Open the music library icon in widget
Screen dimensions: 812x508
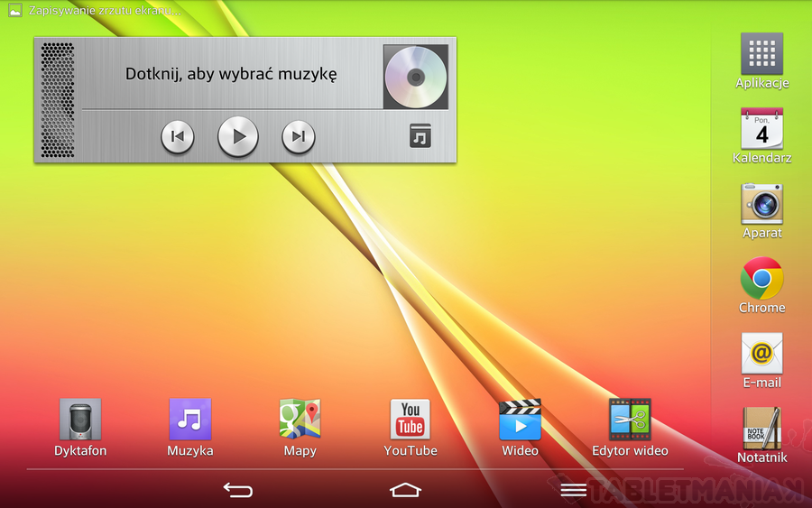(420, 135)
